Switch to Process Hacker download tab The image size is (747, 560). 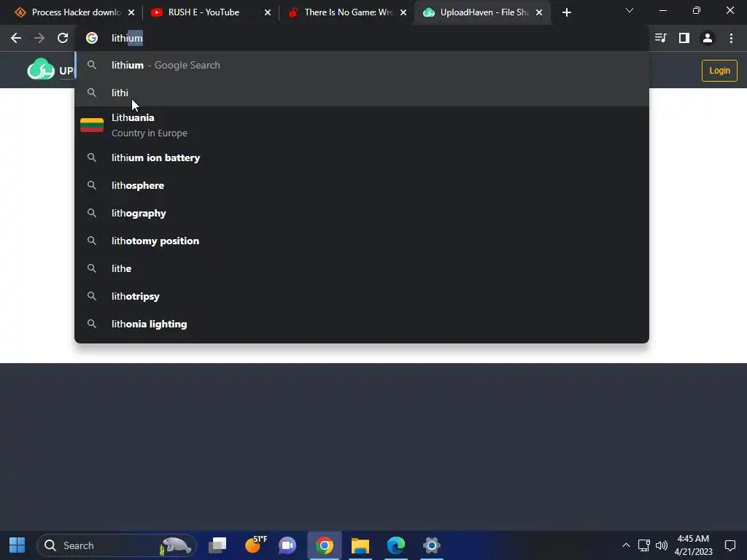point(74,12)
